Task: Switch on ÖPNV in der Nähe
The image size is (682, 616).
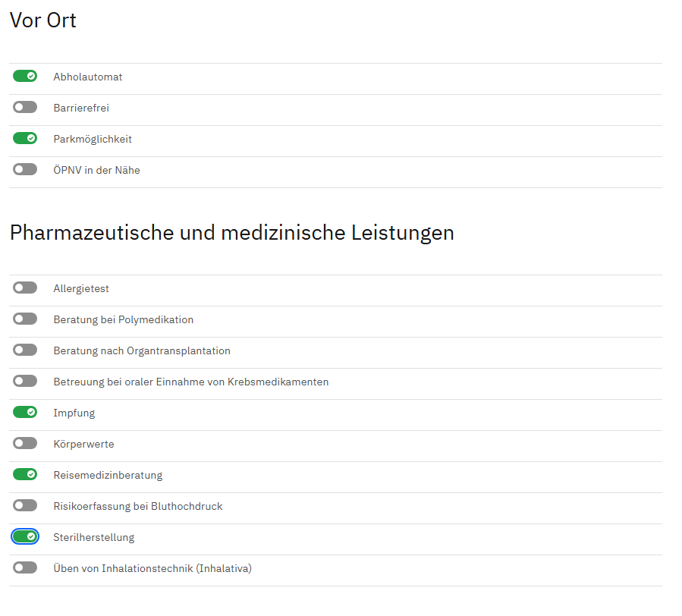Action: 25,170
